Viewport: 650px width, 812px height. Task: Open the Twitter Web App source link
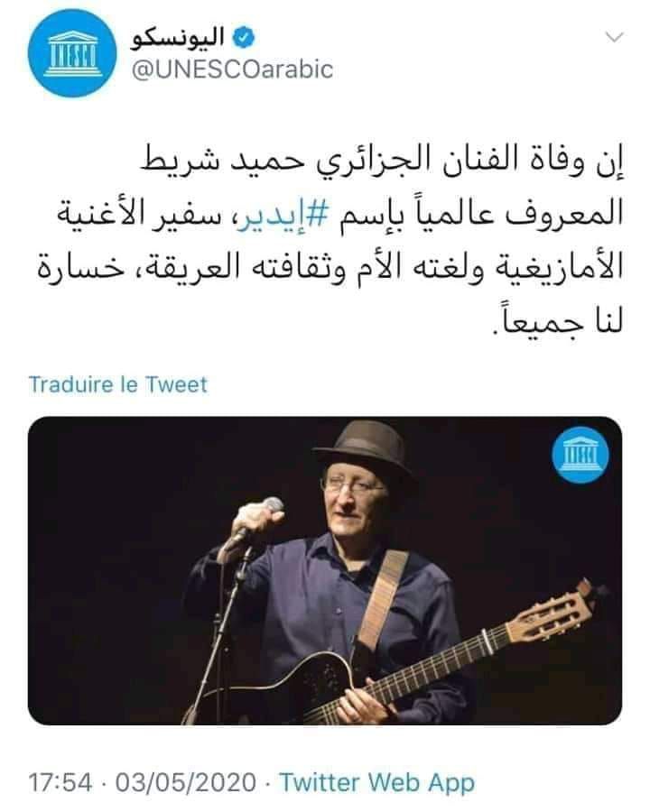377,783
